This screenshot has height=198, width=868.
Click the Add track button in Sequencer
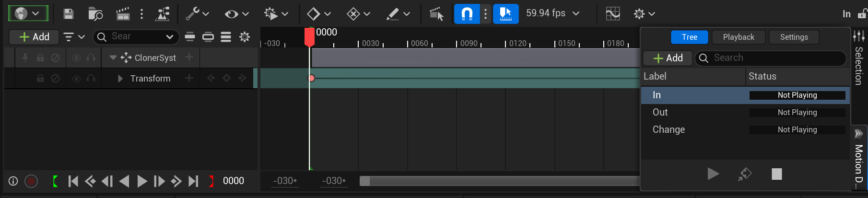(34, 37)
